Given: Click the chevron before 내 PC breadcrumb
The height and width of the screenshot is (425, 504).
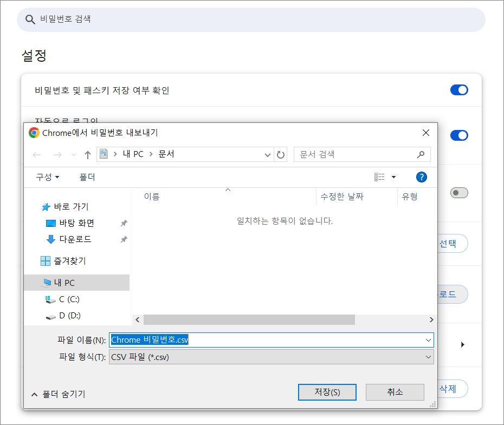Looking at the screenshot, I should click(115, 154).
